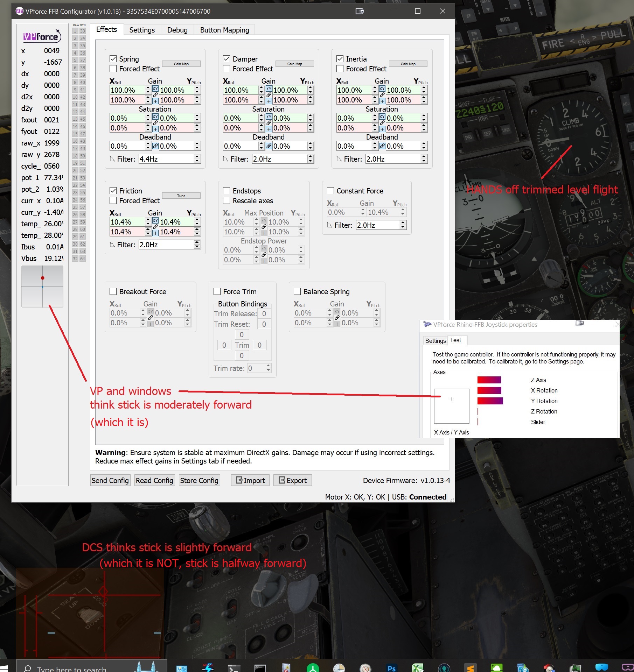634x672 pixels.
Task: Toggle the Inertia Gain plus-minus icon
Action: pos(382,101)
